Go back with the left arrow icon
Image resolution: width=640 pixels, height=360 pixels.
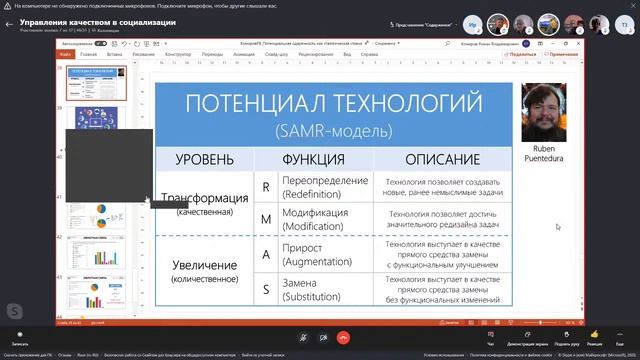(x=9, y=24)
